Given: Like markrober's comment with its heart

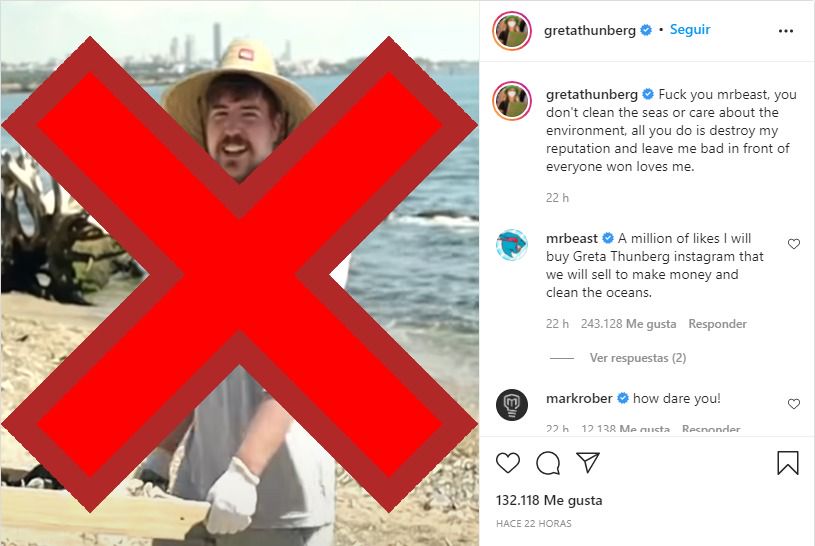Looking at the screenshot, I should coord(794,404).
